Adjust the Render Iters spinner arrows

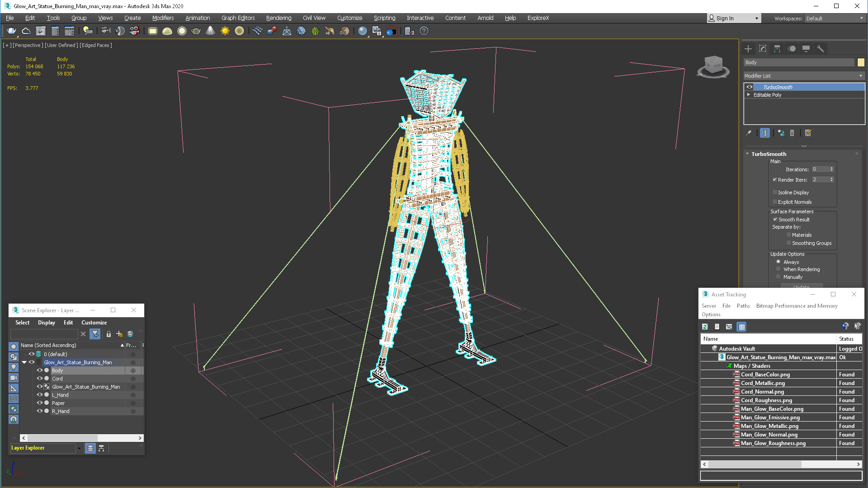[831, 179]
